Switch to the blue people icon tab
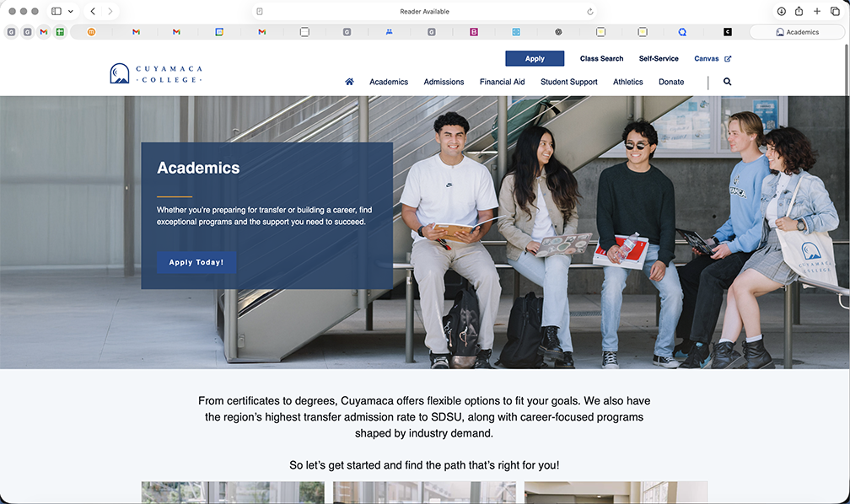Image resolution: width=850 pixels, height=504 pixels. click(390, 32)
